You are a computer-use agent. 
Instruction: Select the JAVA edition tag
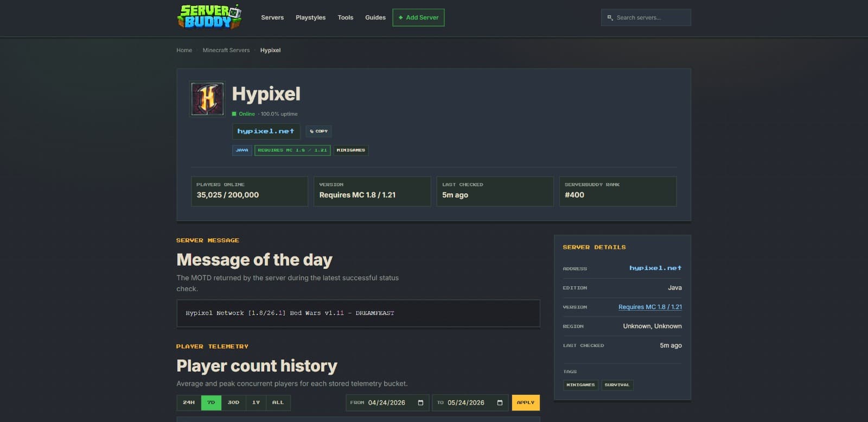click(242, 150)
